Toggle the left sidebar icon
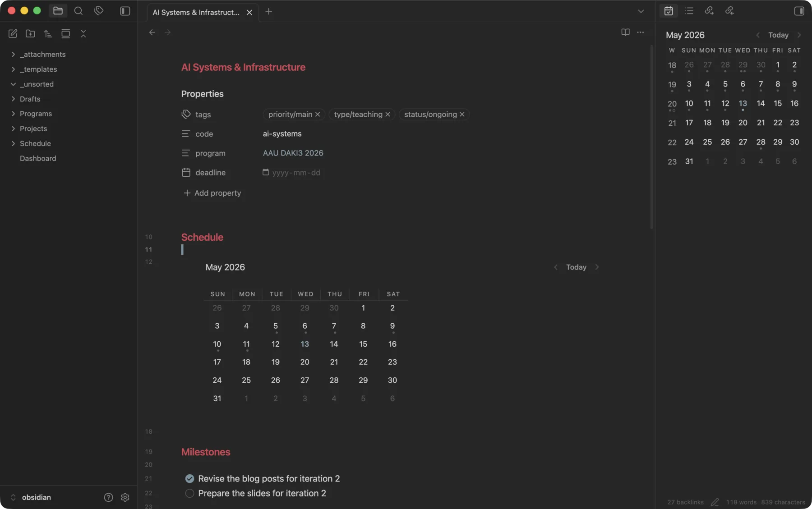The width and height of the screenshot is (812, 509). pyautogui.click(x=125, y=11)
